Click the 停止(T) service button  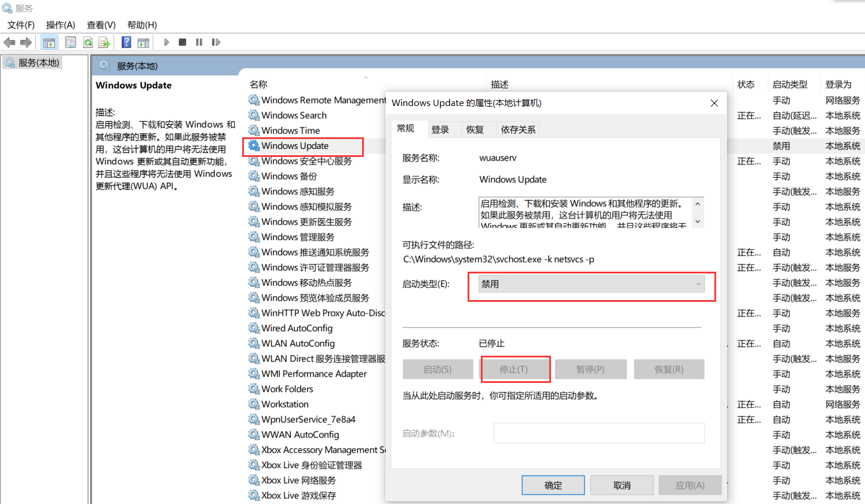click(x=514, y=369)
